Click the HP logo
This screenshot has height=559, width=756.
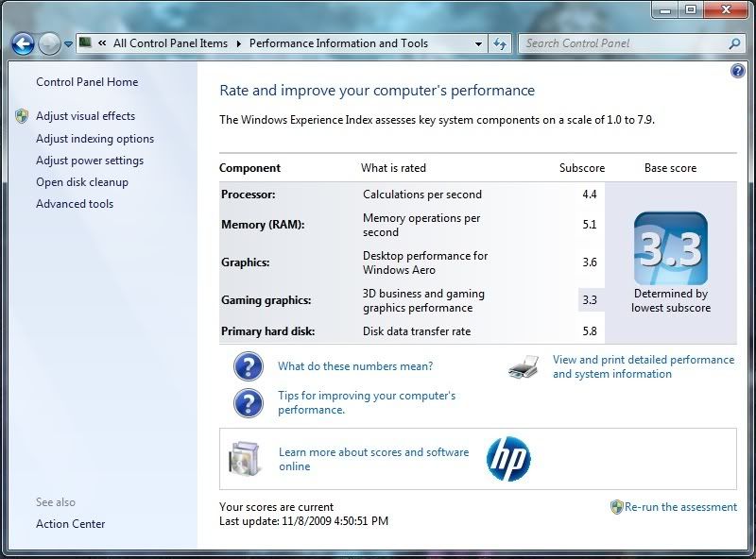[508, 459]
